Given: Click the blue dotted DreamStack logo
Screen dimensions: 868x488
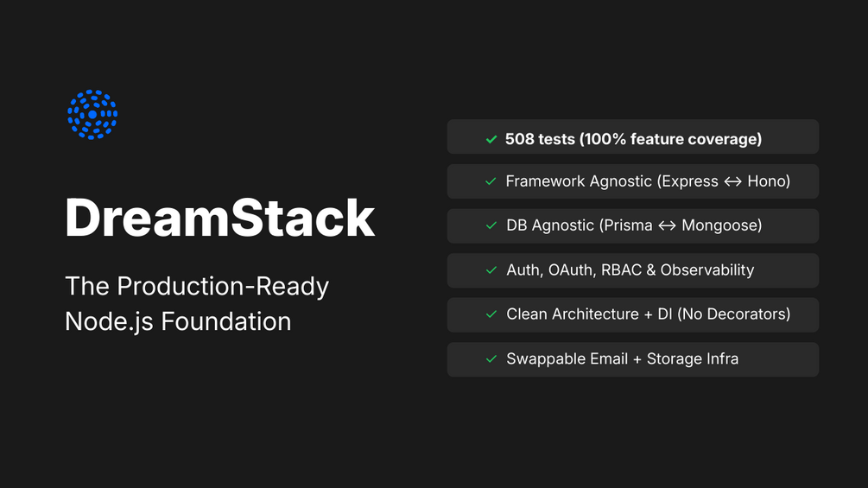Looking at the screenshot, I should tap(92, 115).
